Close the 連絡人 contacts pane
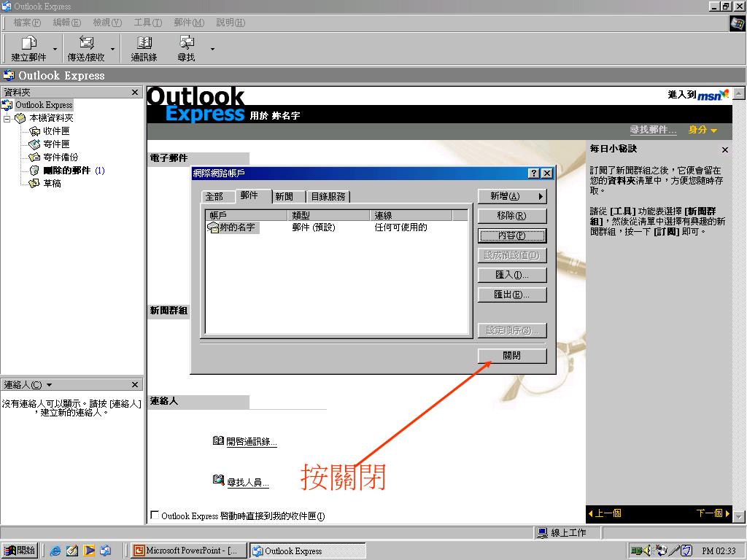This screenshot has height=560, width=747. point(135,384)
